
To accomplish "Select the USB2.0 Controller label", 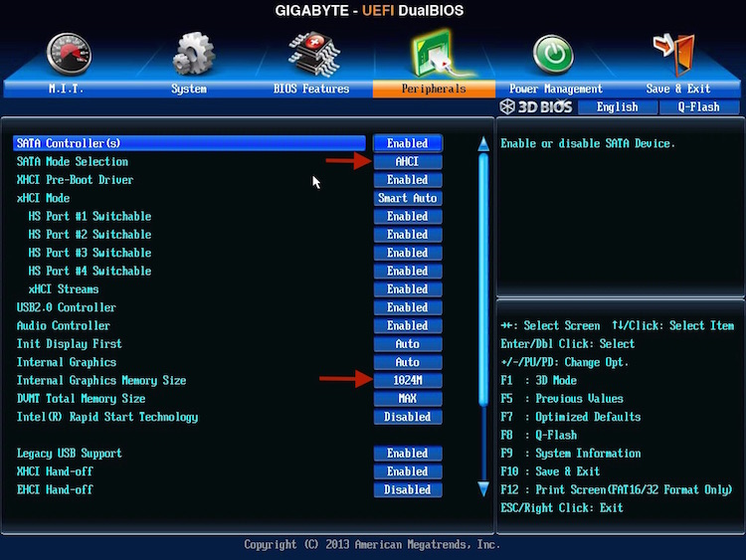I will (x=66, y=307).
